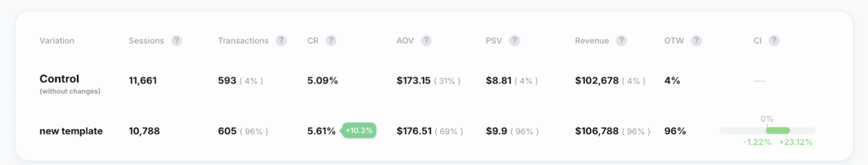Click the +23.12% upper interval label
The image size is (868, 165).
click(795, 142)
